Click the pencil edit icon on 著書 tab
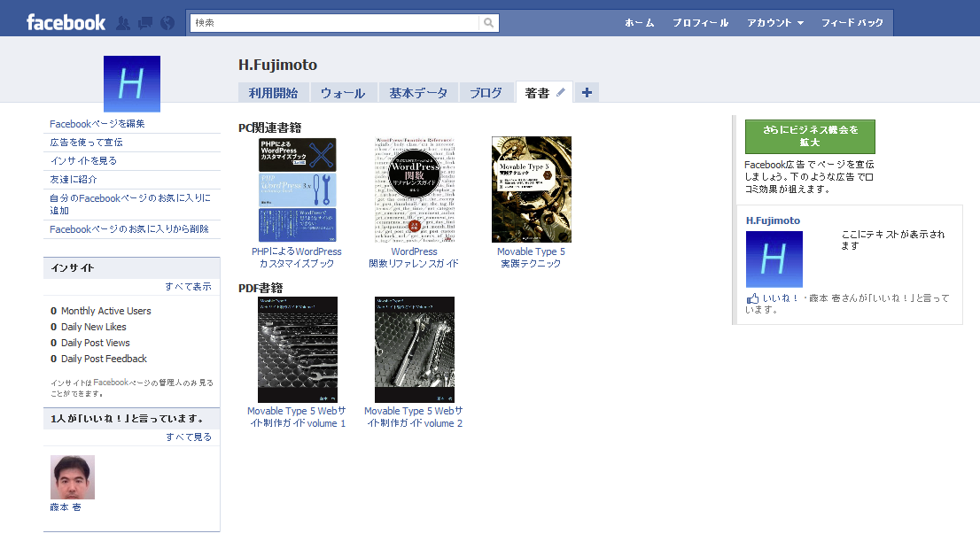 click(x=561, y=92)
